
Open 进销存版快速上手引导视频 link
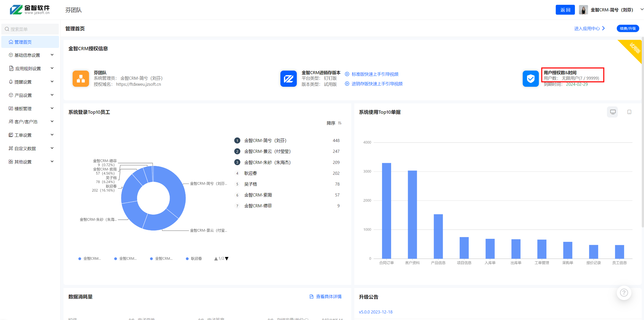click(377, 84)
